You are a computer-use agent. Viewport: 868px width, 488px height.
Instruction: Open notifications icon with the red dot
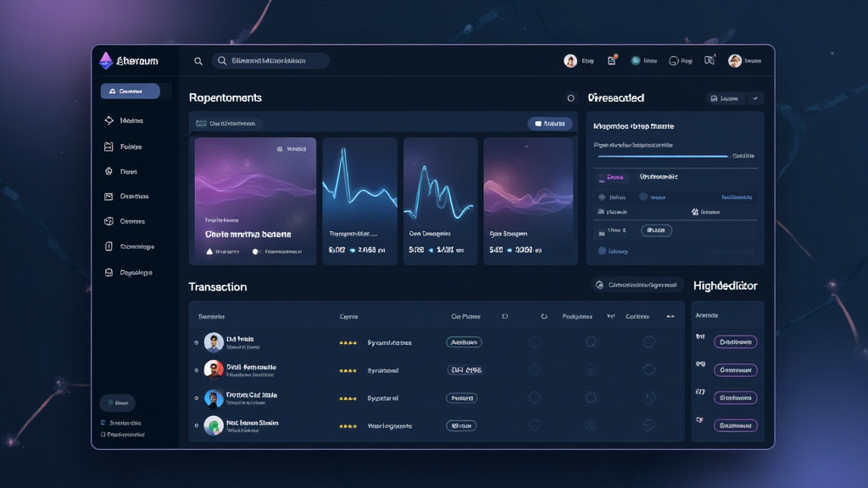click(x=612, y=60)
